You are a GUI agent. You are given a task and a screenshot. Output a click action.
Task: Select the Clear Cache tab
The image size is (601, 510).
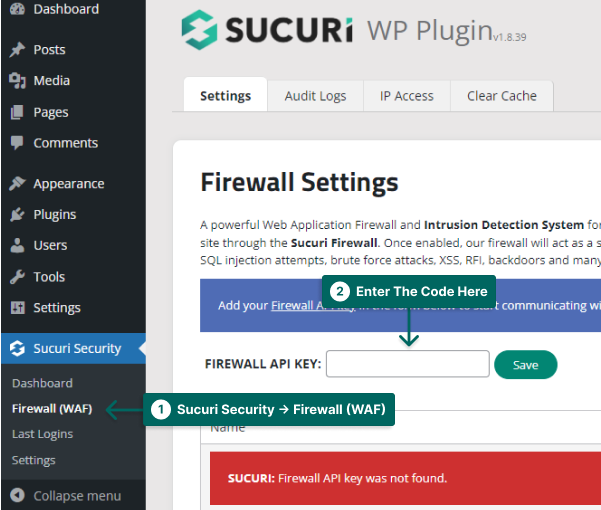[x=501, y=96]
